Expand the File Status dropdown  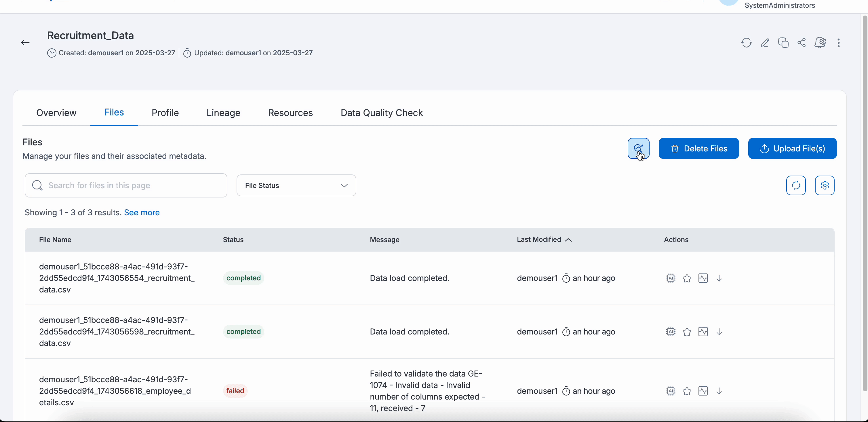coord(296,185)
